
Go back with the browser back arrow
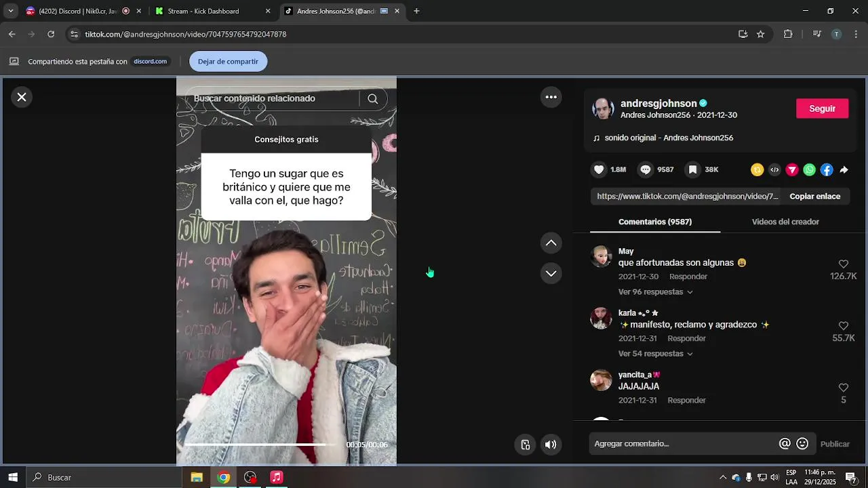click(12, 34)
